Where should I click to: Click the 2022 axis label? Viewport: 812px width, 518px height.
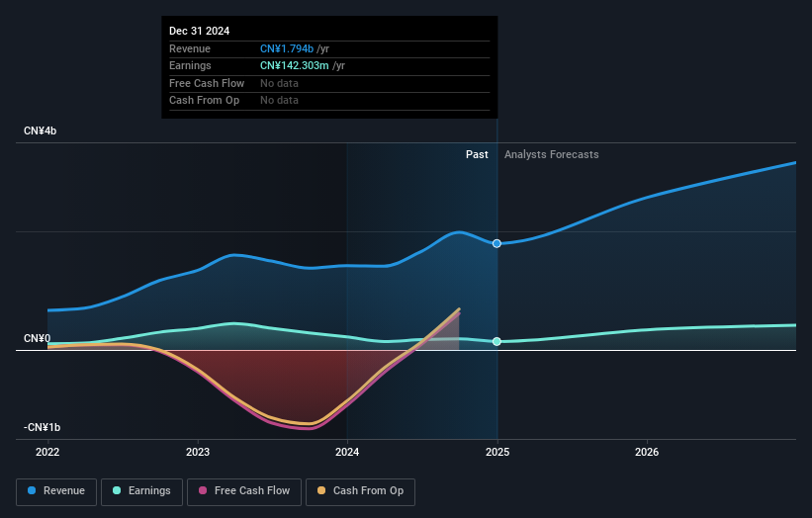coord(47,452)
